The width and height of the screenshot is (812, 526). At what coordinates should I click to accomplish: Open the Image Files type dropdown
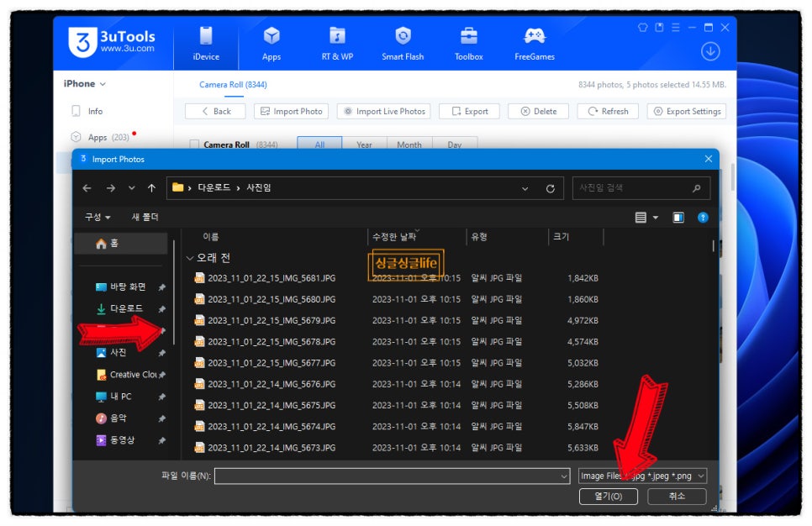[x=642, y=476]
